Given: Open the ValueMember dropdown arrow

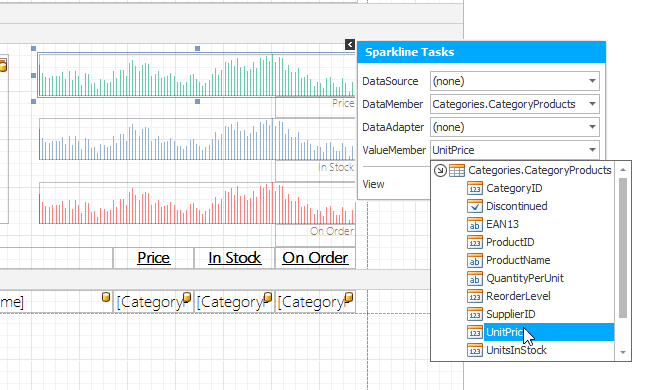Looking at the screenshot, I should pyautogui.click(x=592, y=150).
